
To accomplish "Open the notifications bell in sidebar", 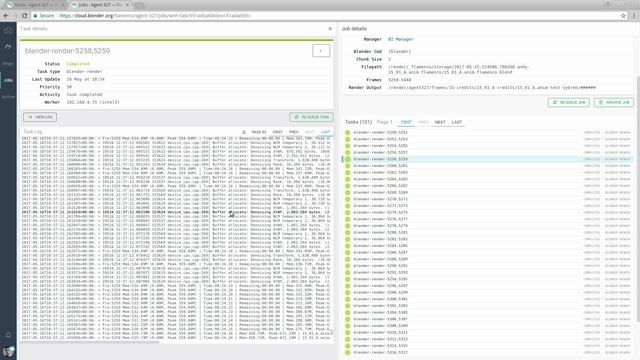I will [x=8, y=335].
